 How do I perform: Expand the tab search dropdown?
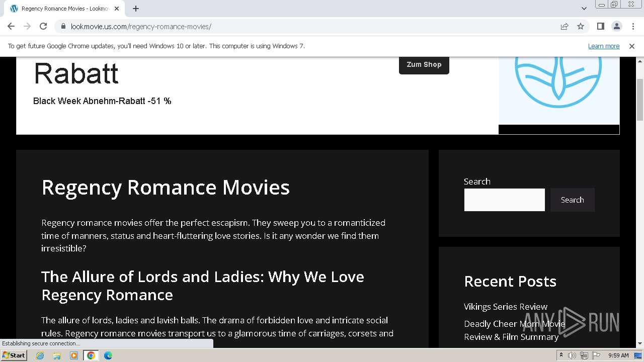coord(584,9)
